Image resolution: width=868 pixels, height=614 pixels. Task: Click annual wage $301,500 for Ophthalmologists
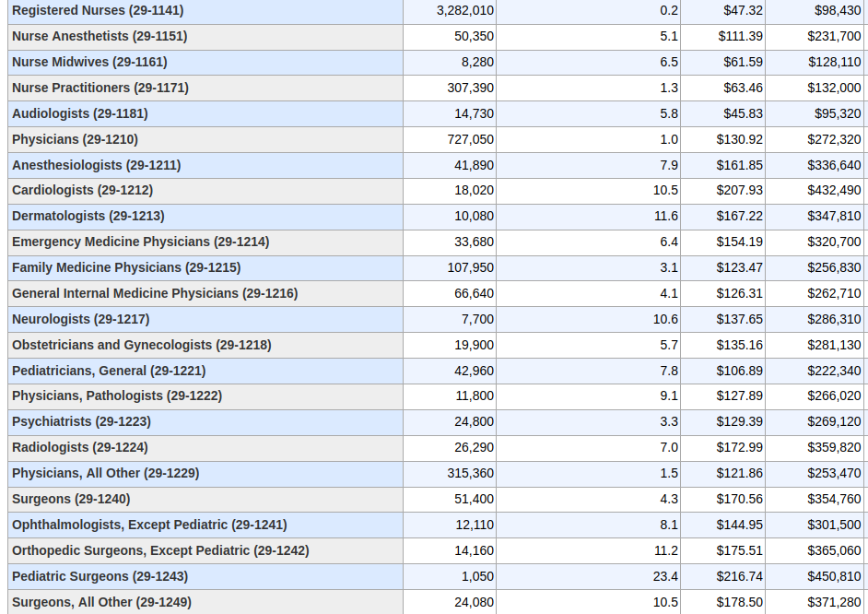834,525
